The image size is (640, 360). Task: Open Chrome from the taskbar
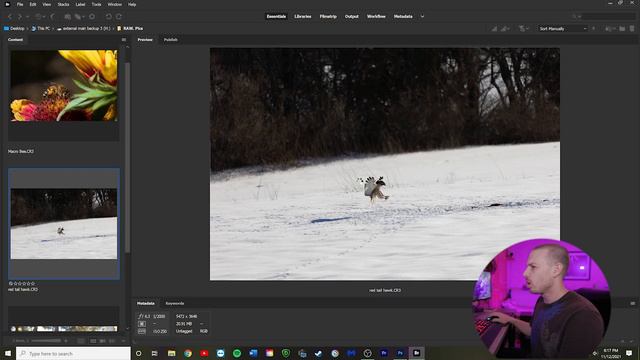(x=188, y=353)
